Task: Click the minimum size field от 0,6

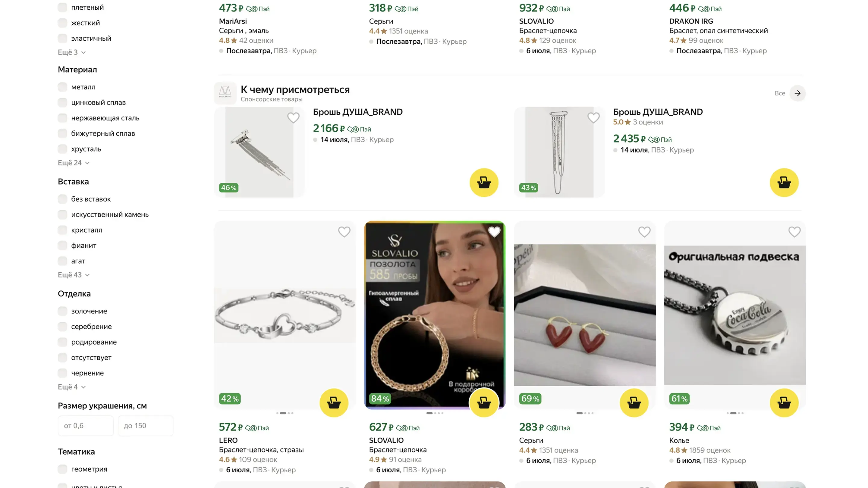Action: [86, 426]
